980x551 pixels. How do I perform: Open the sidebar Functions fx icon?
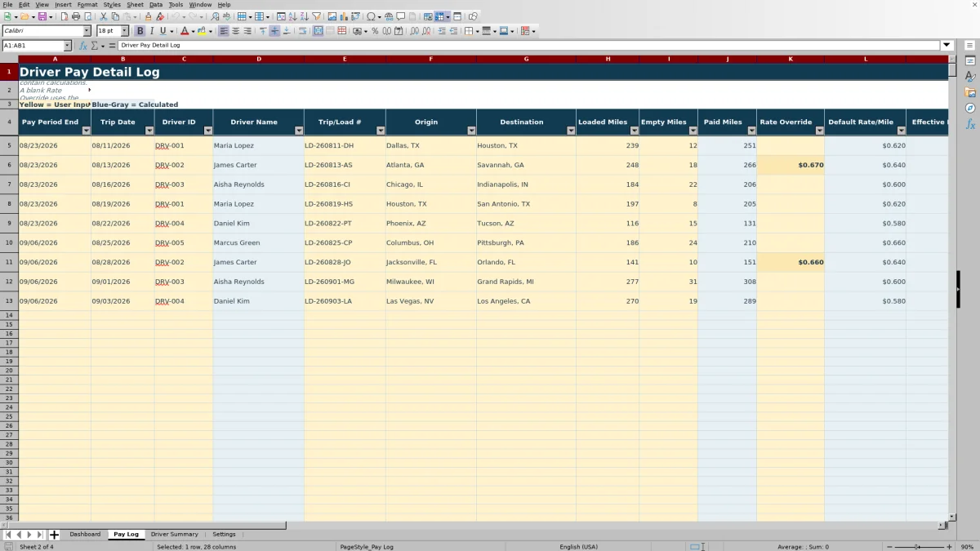point(970,124)
